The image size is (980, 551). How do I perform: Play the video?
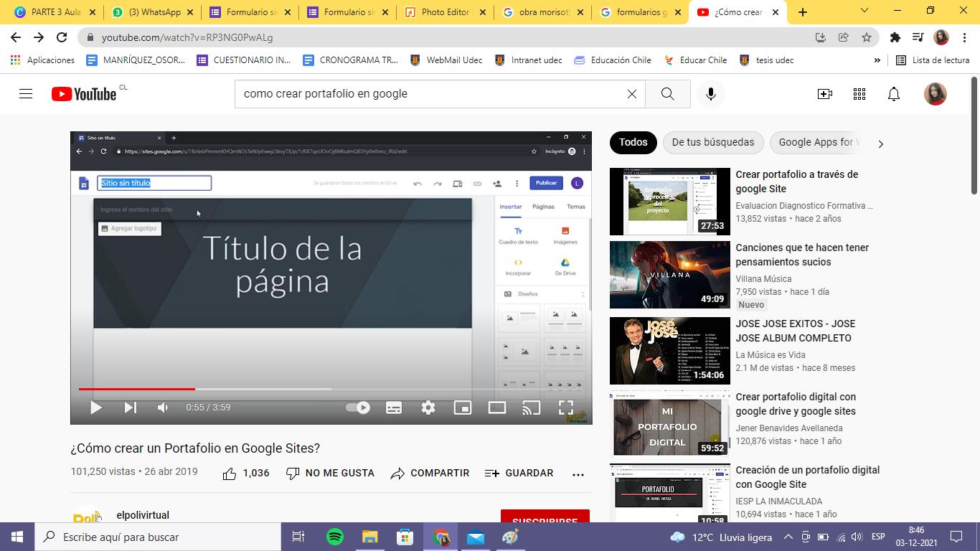[x=95, y=408]
